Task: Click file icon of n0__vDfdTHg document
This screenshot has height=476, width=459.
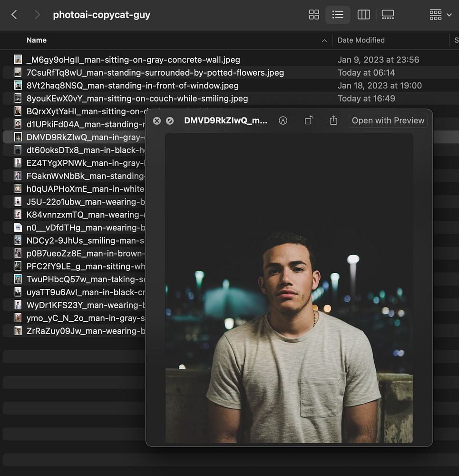Action: click(x=18, y=227)
